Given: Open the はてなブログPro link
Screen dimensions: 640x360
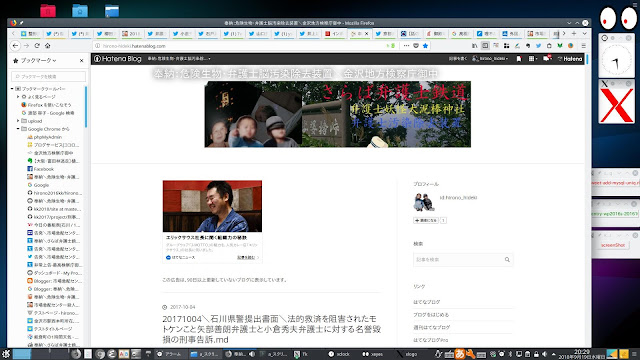Looking at the screenshot, I should point(431,340).
